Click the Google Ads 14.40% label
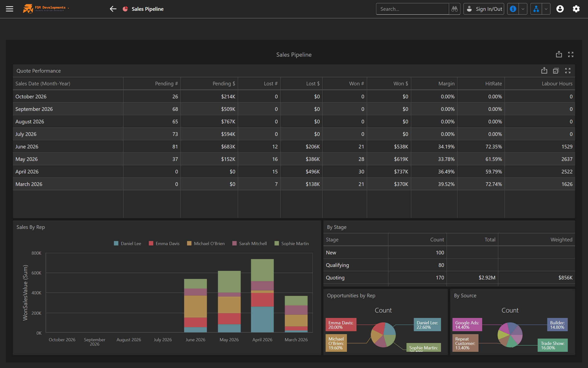 [467, 325]
